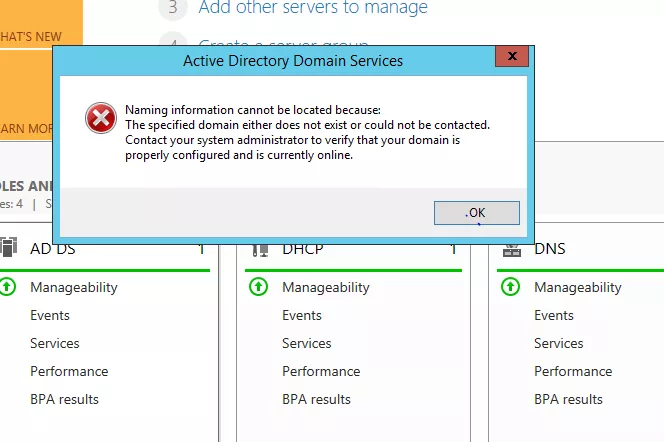Open Services under DHCP
664x442 pixels.
[307, 343]
